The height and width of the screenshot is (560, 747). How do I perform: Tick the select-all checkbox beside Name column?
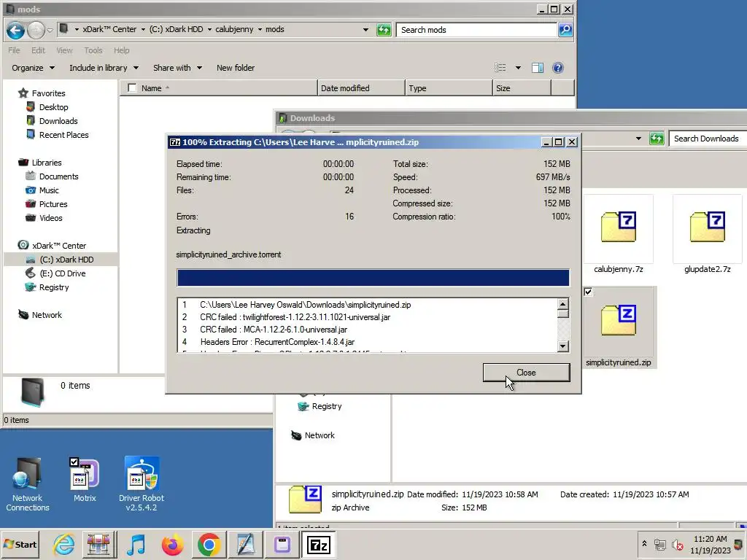point(132,87)
